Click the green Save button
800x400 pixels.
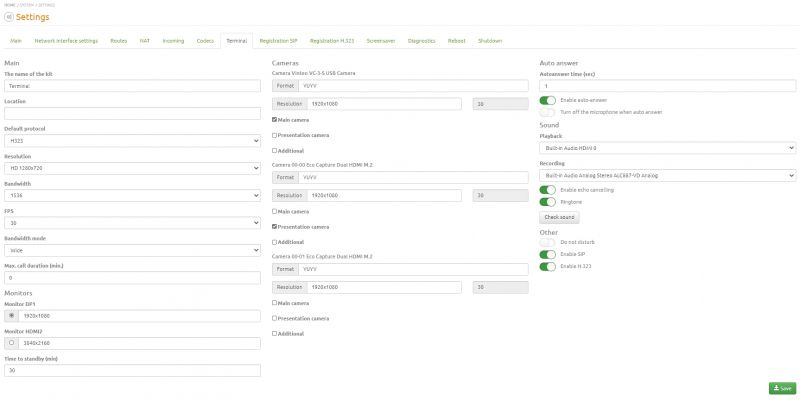tap(782, 389)
